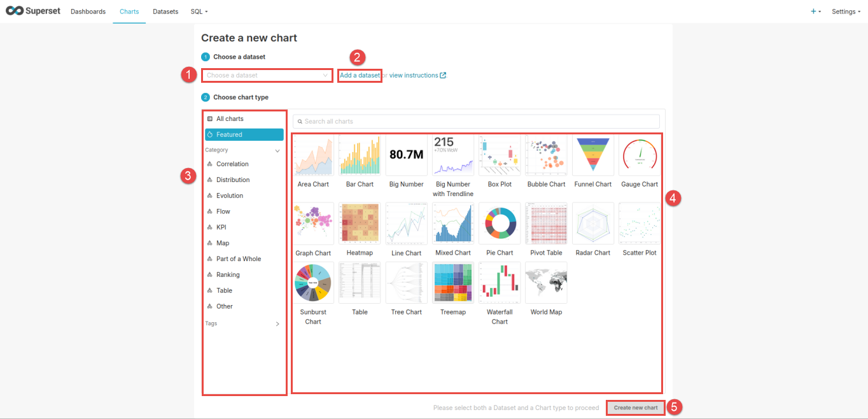The width and height of the screenshot is (868, 419).
Task: Select the Mixed Chart thumbnail
Action: point(453,224)
